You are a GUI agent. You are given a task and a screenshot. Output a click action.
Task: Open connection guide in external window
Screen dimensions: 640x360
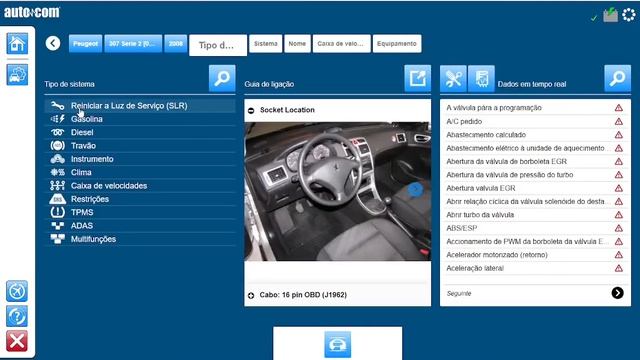[x=418, y=78]
